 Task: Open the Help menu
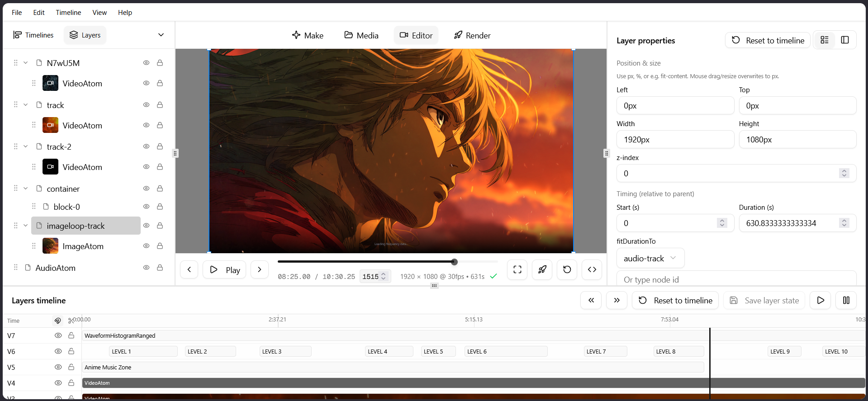click(125, 12)
